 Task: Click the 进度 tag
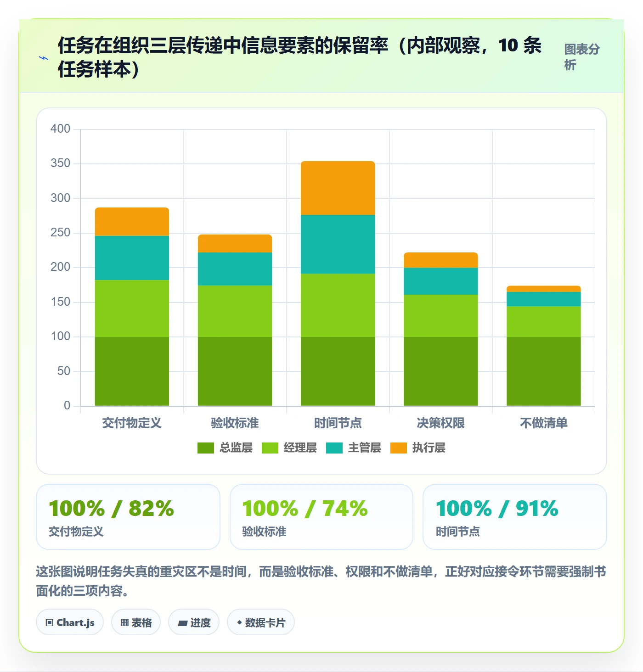[x=194, y=622]
